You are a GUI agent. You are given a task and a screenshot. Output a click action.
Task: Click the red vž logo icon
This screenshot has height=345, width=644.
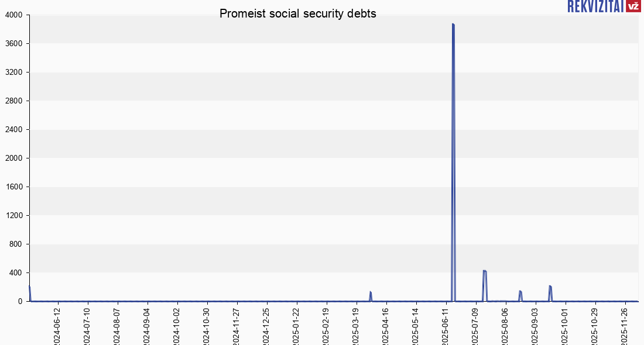[x=633, y=6]
